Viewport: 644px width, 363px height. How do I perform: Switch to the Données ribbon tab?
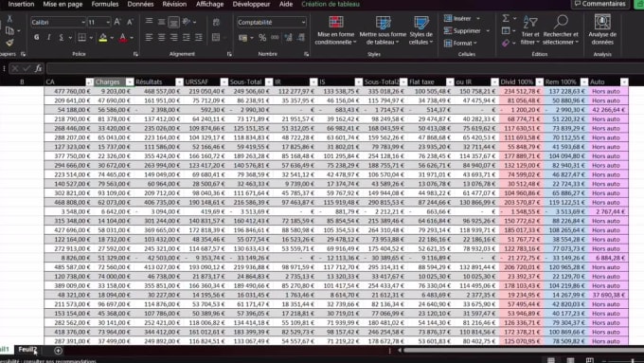point(140,4)
